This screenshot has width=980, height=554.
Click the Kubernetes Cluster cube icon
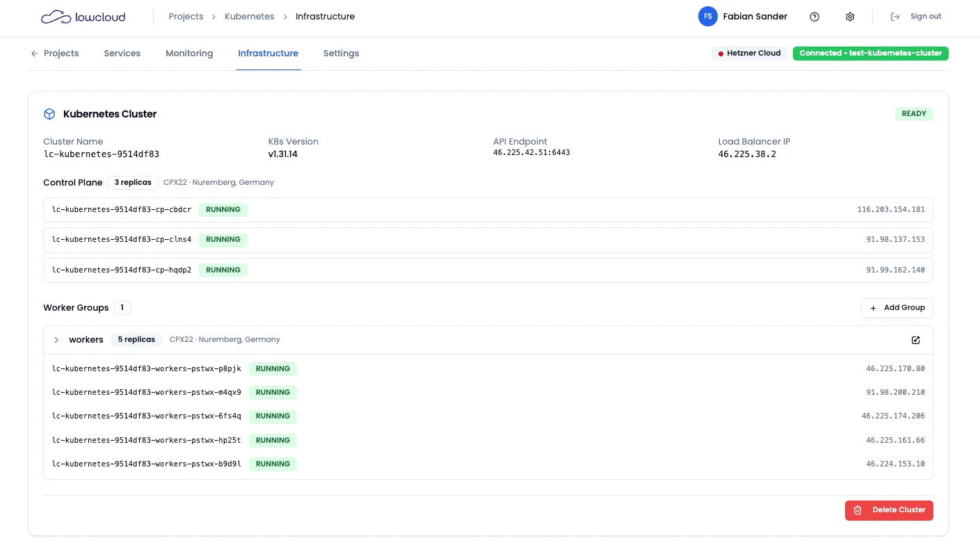tap(49, 114)
